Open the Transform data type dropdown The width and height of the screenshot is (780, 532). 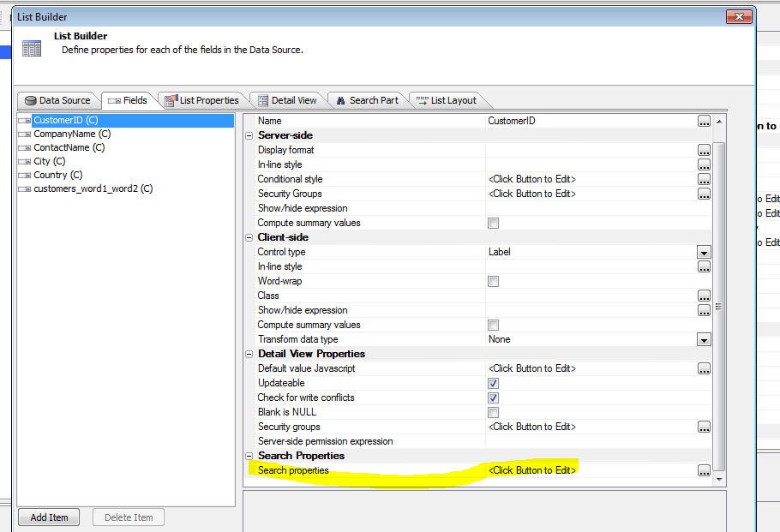704,339
